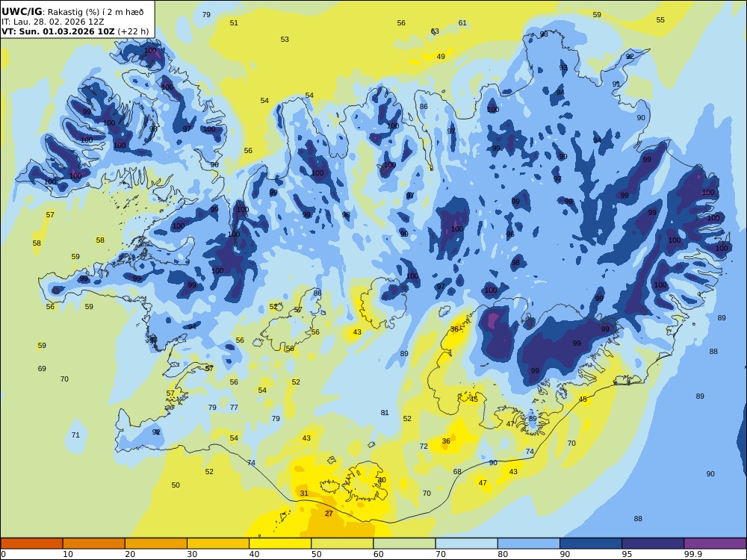This screenshot has height=560, width=747.
Task: Click the humidity value '77' in southwest Iceland
Action: point(233,408)
